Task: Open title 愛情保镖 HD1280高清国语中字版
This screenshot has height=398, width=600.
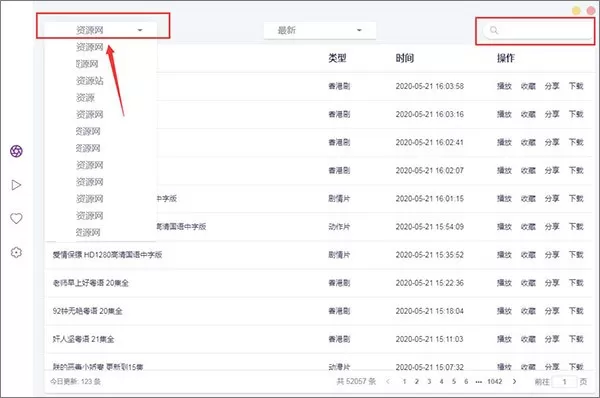Action: (108, 254)
